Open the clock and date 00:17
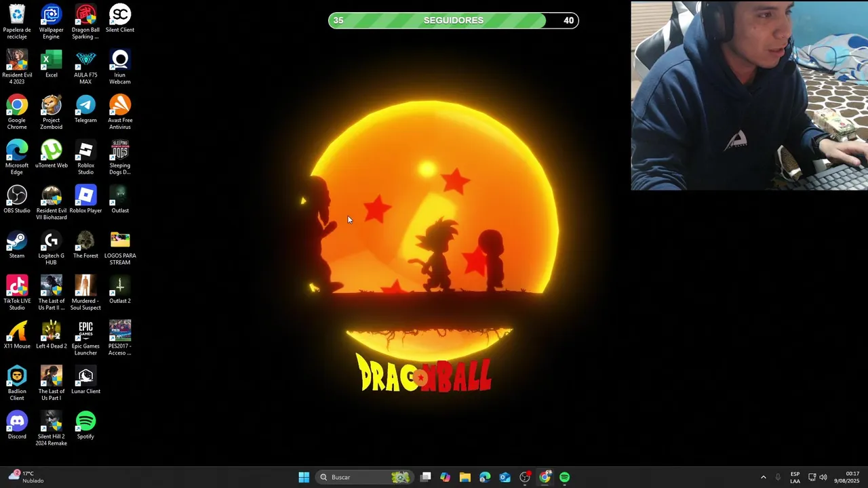 pos(848,477)
